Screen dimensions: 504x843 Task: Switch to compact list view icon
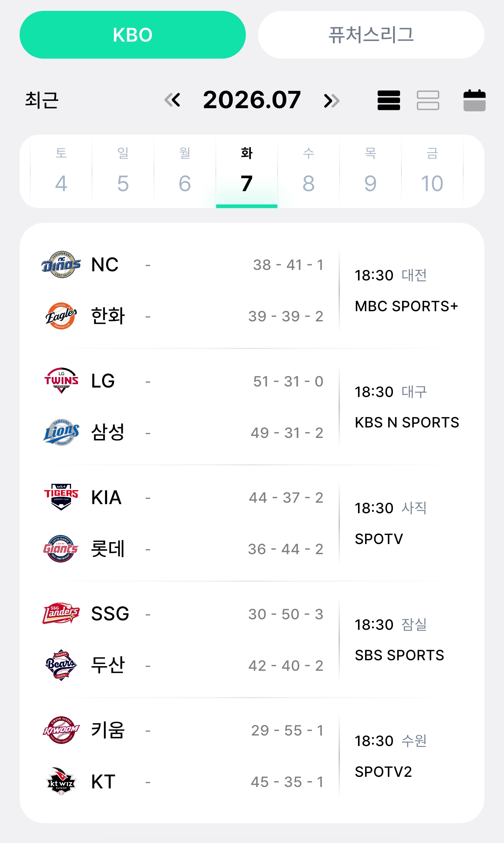coord(388,100)
